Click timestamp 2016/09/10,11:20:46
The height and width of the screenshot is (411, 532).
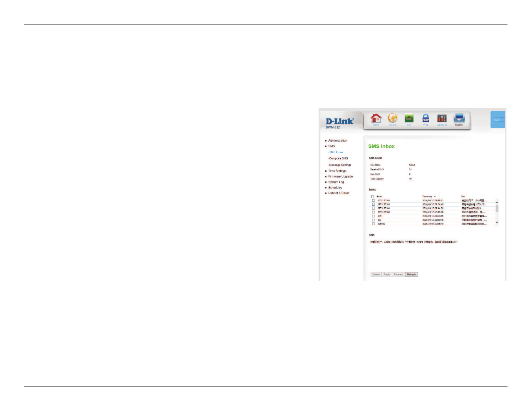433,220
